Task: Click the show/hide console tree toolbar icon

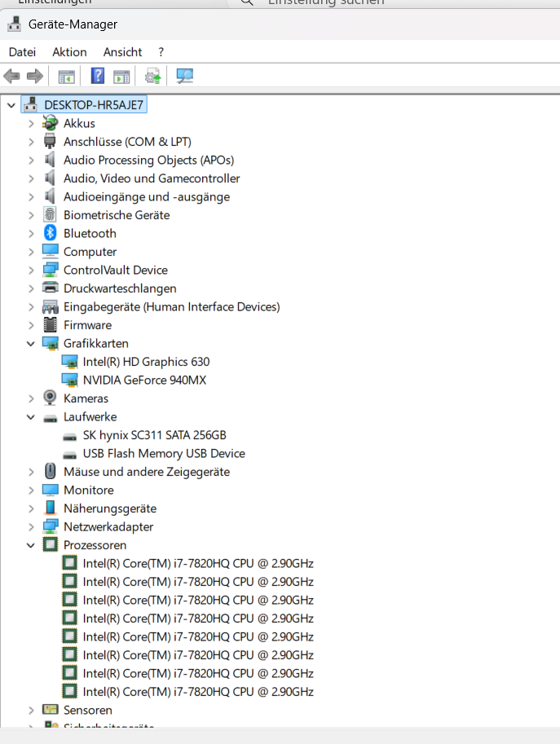Action: [x=67, y=77]
